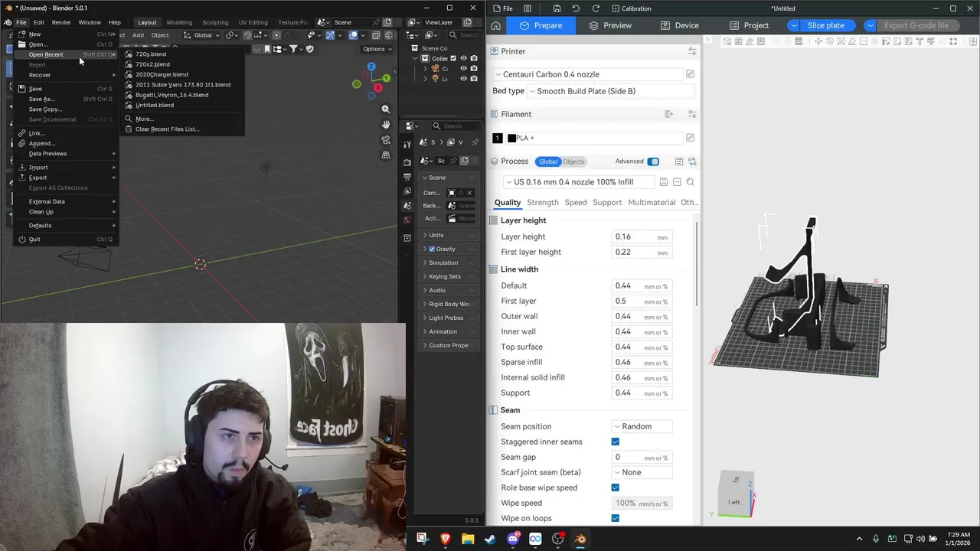Hide the Collection with its eye icon
The image size is (980, 551).
[x=463, y=58]
